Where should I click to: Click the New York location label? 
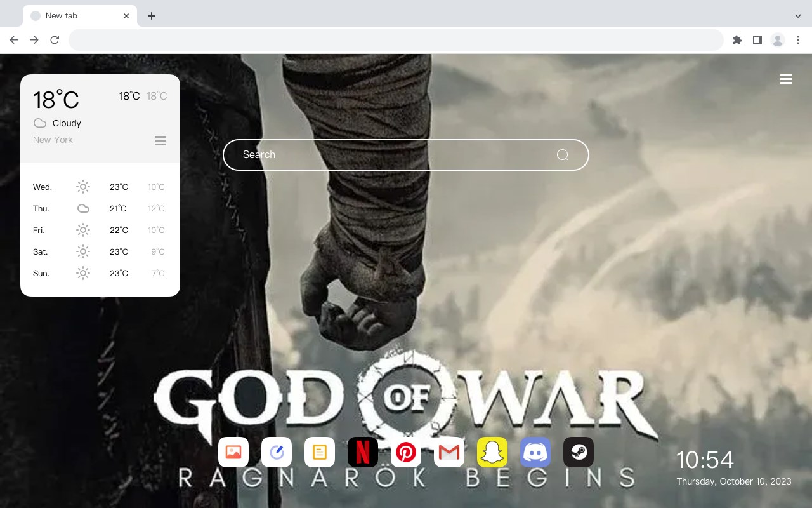click(x=53, y=140)
